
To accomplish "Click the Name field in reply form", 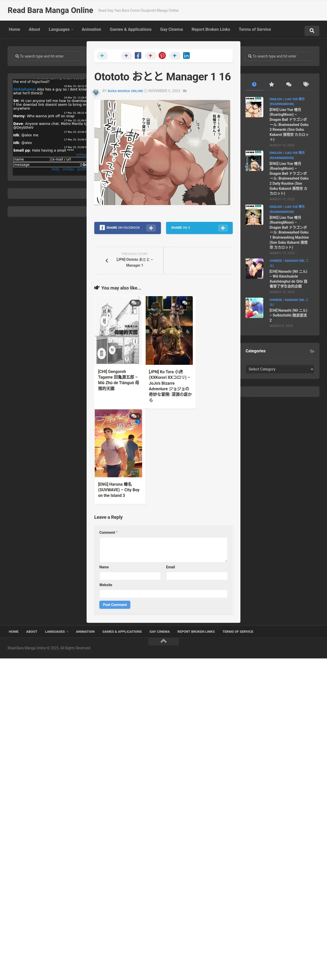I will coord(130,576).
